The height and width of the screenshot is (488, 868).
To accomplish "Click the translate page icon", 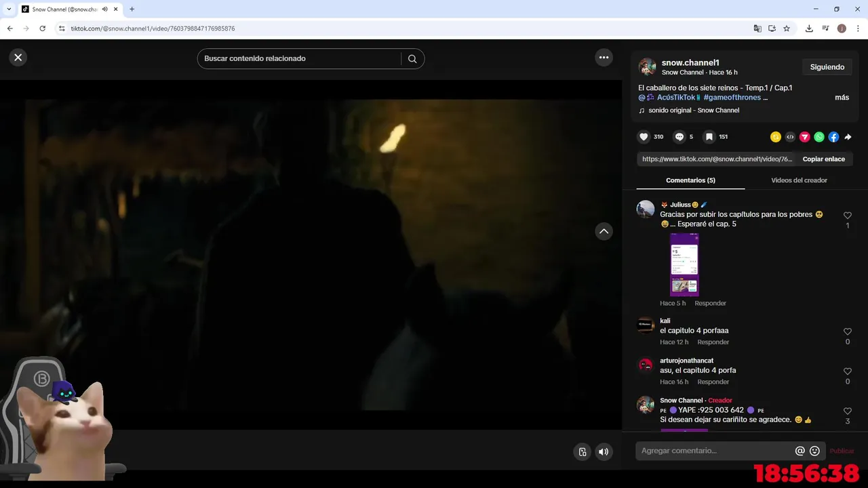I will (757, 28).
